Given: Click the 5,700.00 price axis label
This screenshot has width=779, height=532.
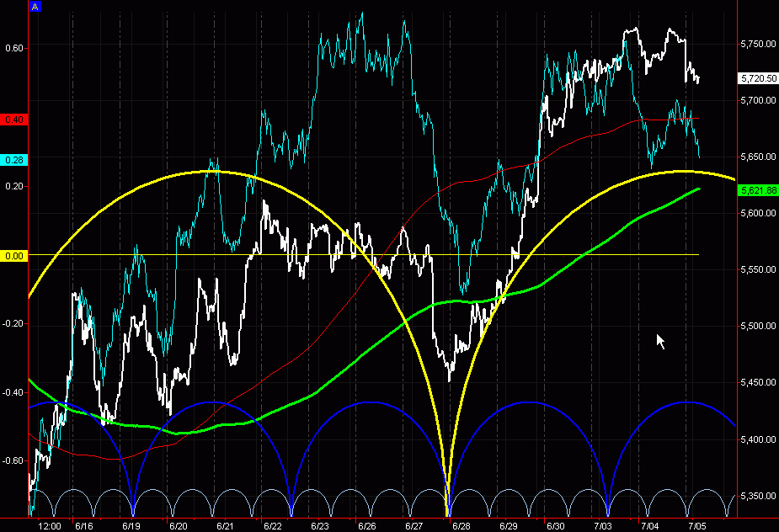Looking at the screenshot, I should click(x=758, y=100).
